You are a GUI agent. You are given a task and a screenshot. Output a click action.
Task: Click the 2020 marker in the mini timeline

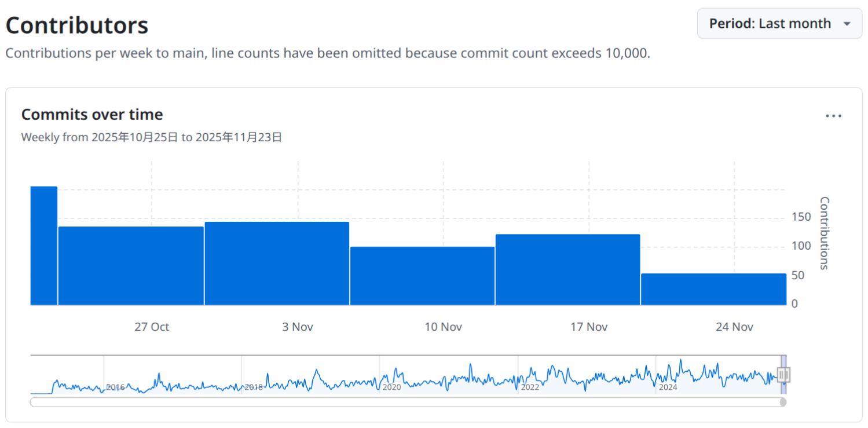(x=392, y=387)
